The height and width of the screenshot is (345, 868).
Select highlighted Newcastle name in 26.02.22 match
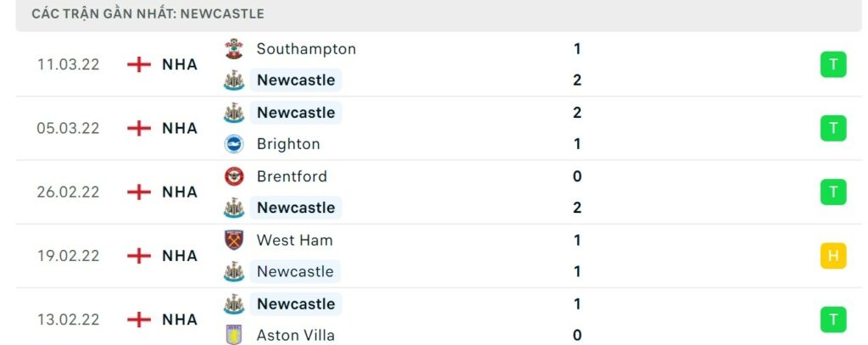[296, 208]
